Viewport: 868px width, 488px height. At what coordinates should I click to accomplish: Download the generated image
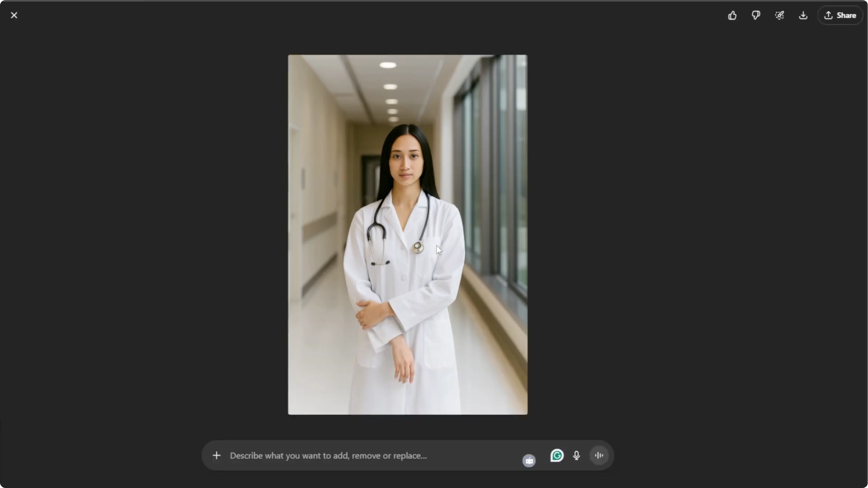pyautogui.click(x=803, y=15)
